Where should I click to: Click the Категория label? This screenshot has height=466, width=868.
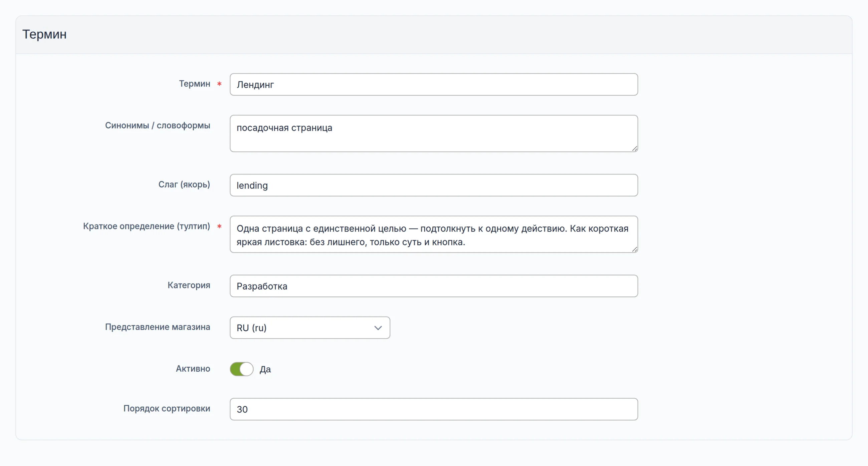[189, 285]
